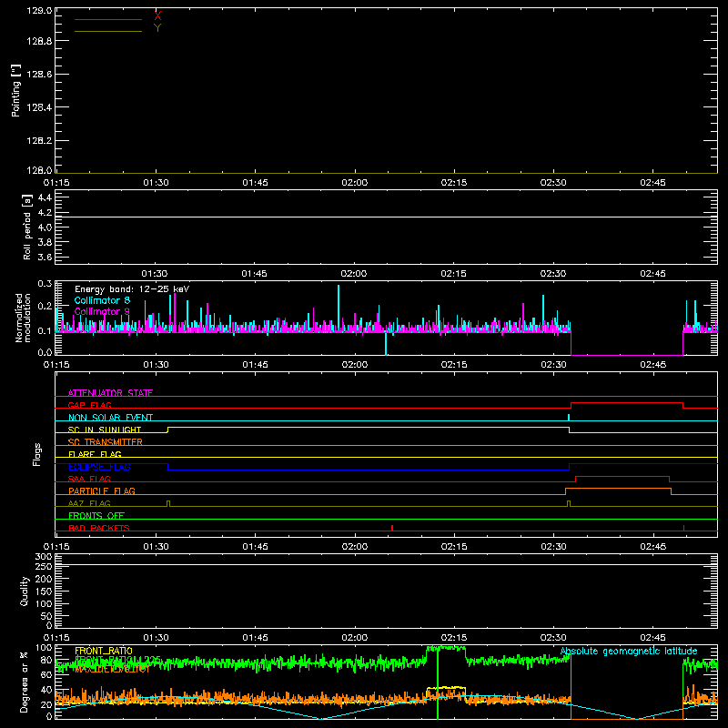Image resolution: width=728 pixels, height=728 pixels.
Task: Select "Absolute geomagnetic latitude" legend text
Action: (629, 652)
